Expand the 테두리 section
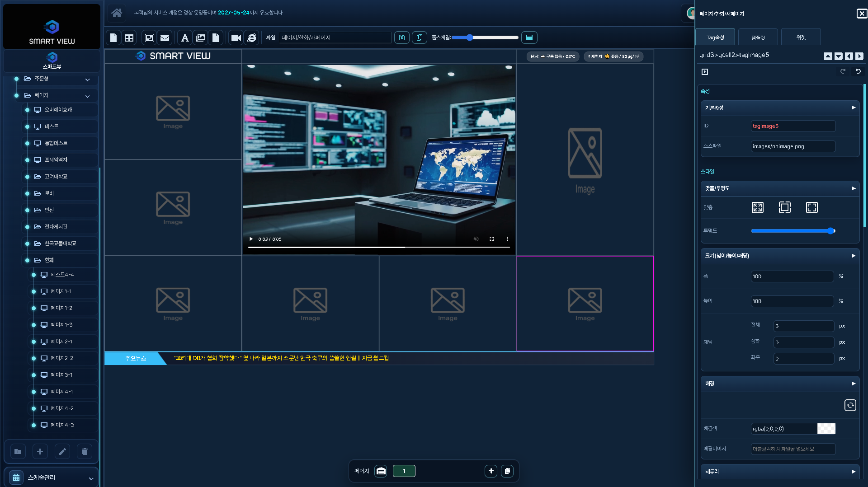This screenshot has height=487, width=868. pyautogui.click(x=854, y=472)
